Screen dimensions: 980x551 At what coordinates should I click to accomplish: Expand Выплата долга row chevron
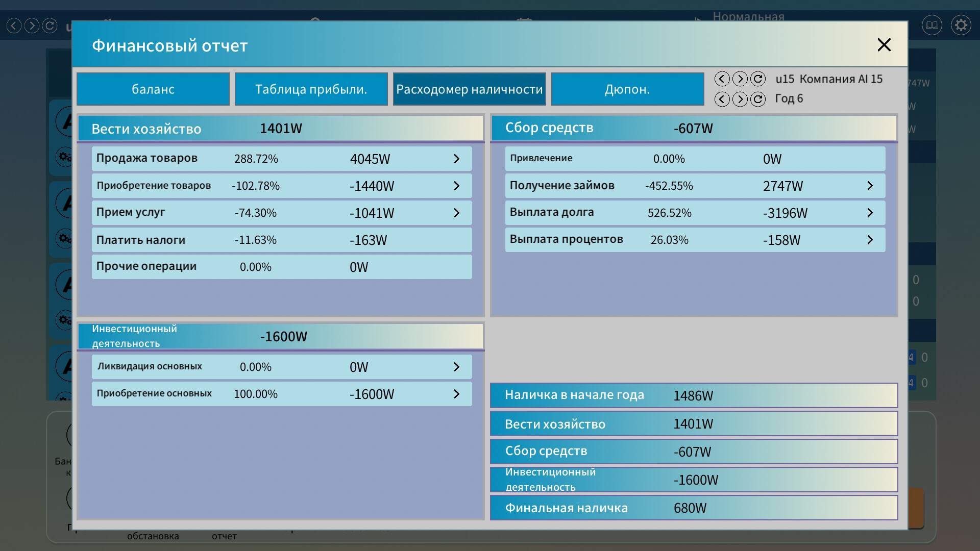click(870, 213)
